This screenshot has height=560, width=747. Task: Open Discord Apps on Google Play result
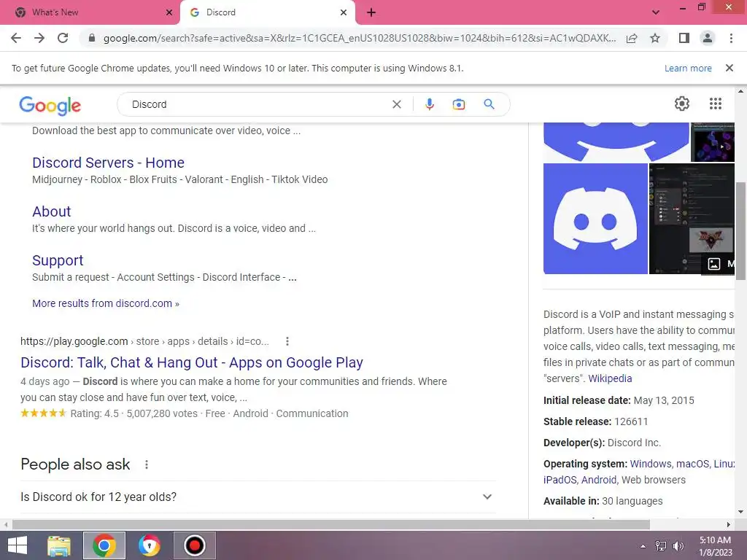pos(192,362)
